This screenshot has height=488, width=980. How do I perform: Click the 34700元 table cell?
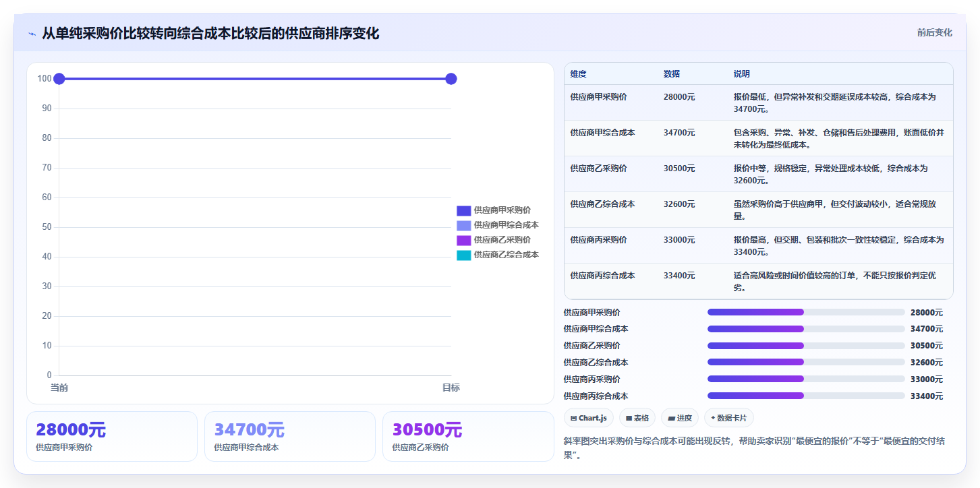click(x=679, y=133)
